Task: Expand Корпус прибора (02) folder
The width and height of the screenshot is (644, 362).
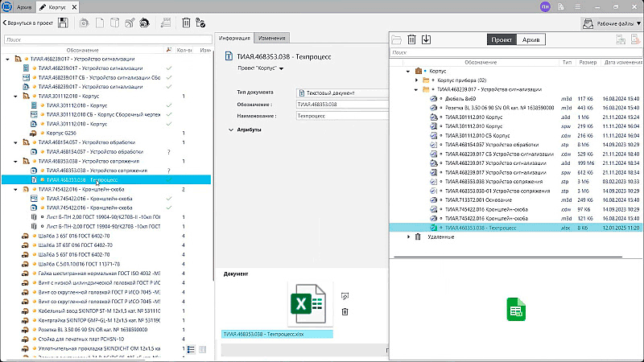Action: coord(416,80)
